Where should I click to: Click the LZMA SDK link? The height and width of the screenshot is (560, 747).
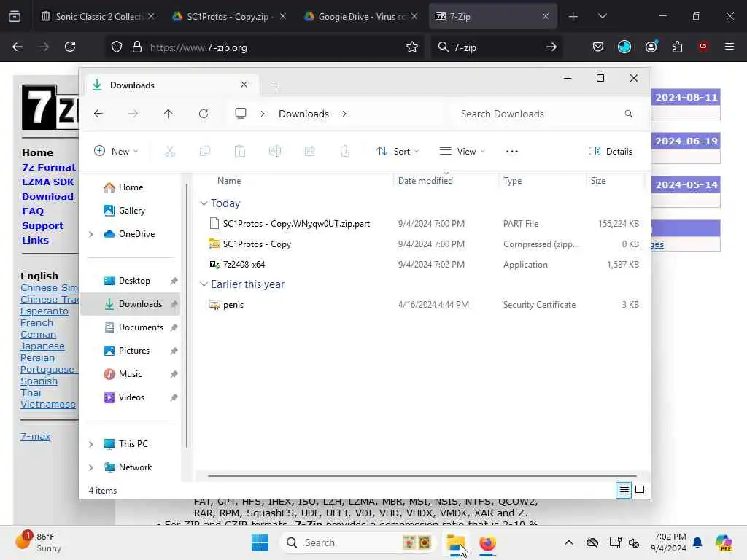pos(47,182)
